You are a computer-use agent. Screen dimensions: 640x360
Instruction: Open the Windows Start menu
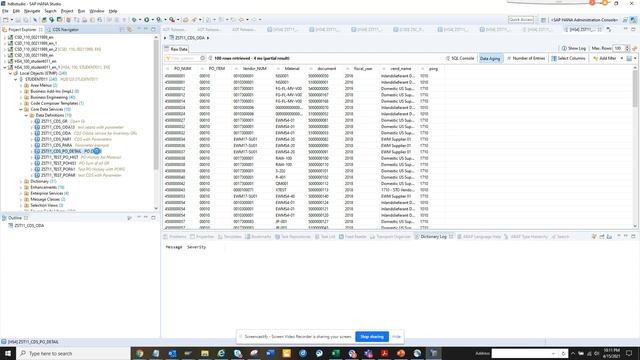7,353
